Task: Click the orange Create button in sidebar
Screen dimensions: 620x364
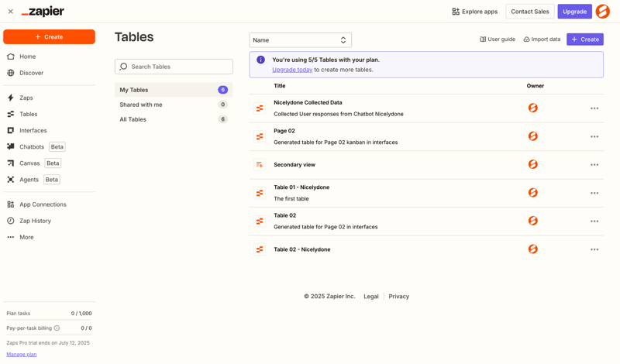Action: click(49, 36)
